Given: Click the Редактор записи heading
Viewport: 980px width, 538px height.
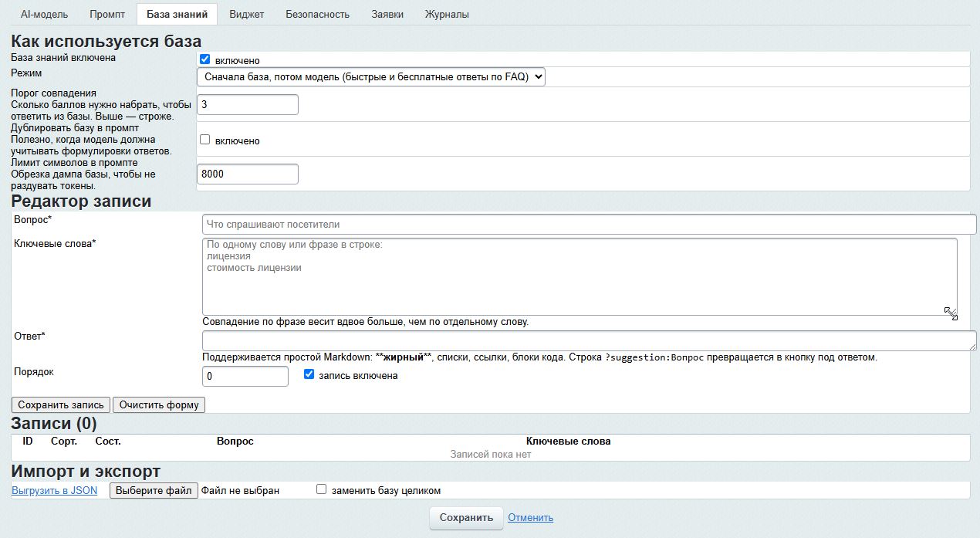Looking at the screenshot, I should tap(81, 201).
